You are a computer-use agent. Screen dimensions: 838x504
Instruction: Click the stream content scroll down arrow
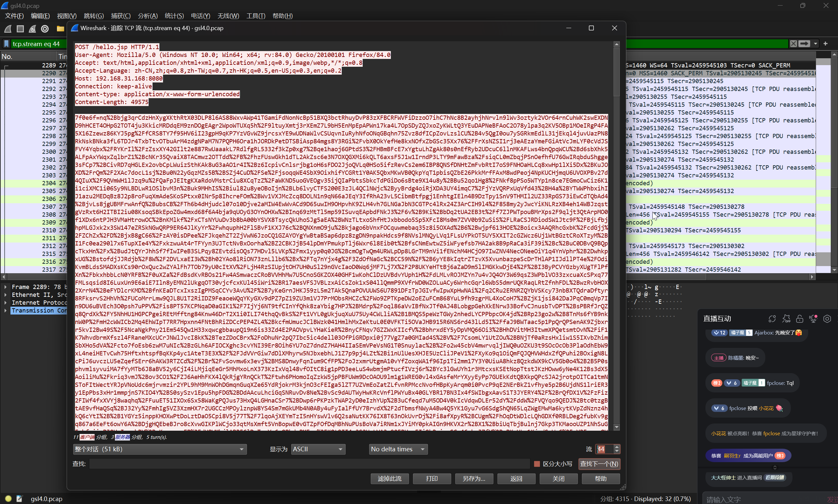click(616, 427)
